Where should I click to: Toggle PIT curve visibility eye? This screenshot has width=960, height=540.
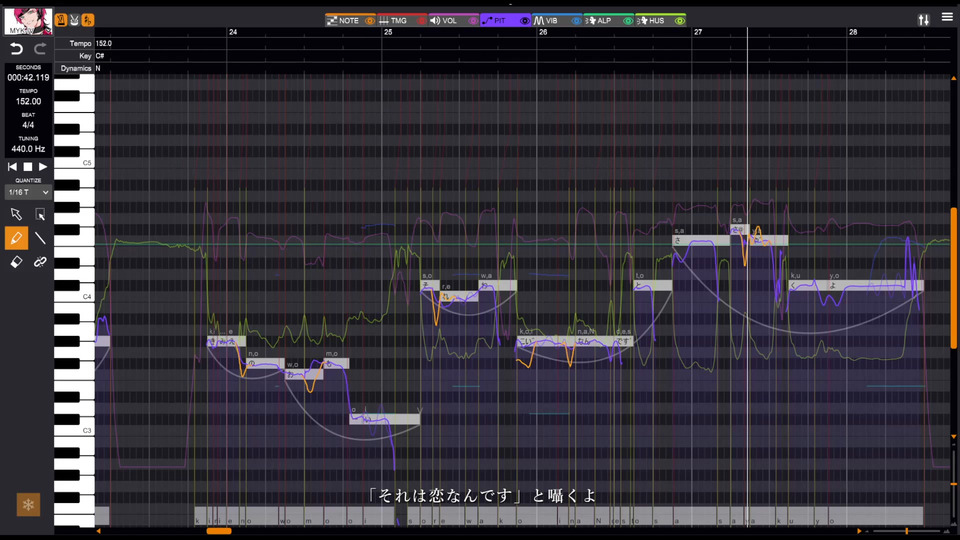click(525, 21)
